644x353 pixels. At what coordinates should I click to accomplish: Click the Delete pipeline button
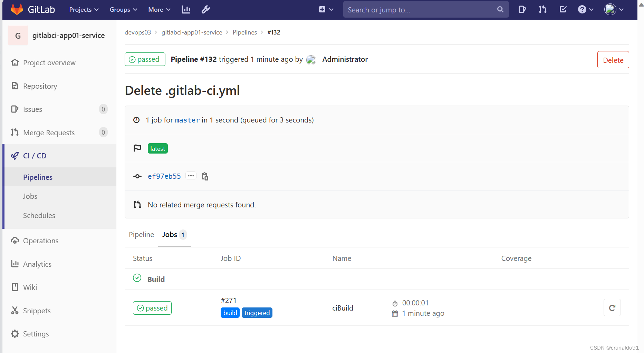point(613,60)
